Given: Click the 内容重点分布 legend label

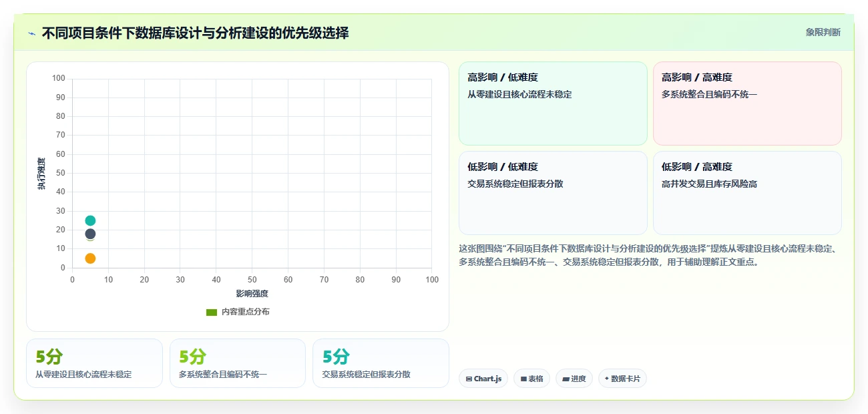Looking at the screenshot, I should 245,312.
